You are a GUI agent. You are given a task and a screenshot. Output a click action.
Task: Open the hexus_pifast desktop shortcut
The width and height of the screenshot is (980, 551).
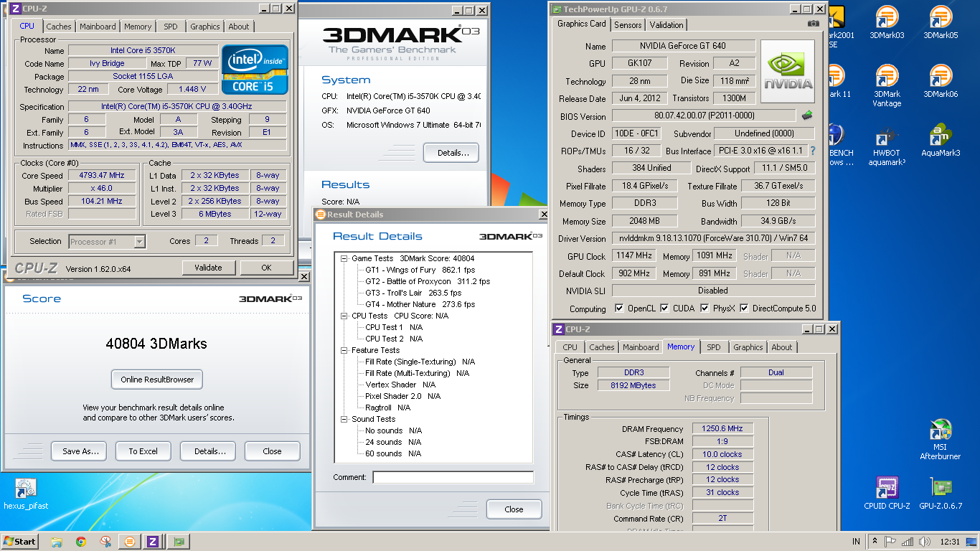(x=26, y=494)
